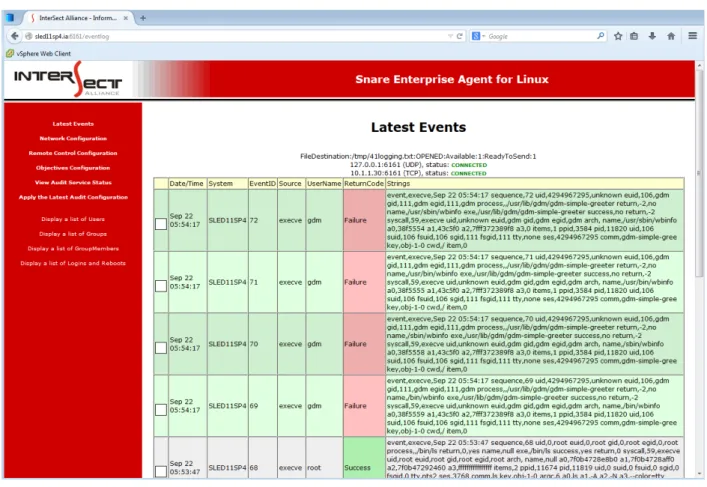Open the search engine selector dropdown
The width and height of the screenshot is (707, 487).
point(478,36)
